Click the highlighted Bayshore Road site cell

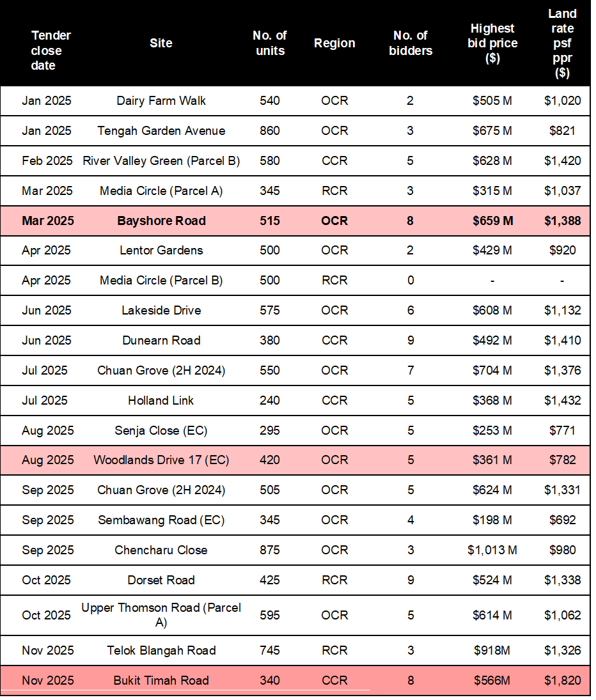pos(161,221)
